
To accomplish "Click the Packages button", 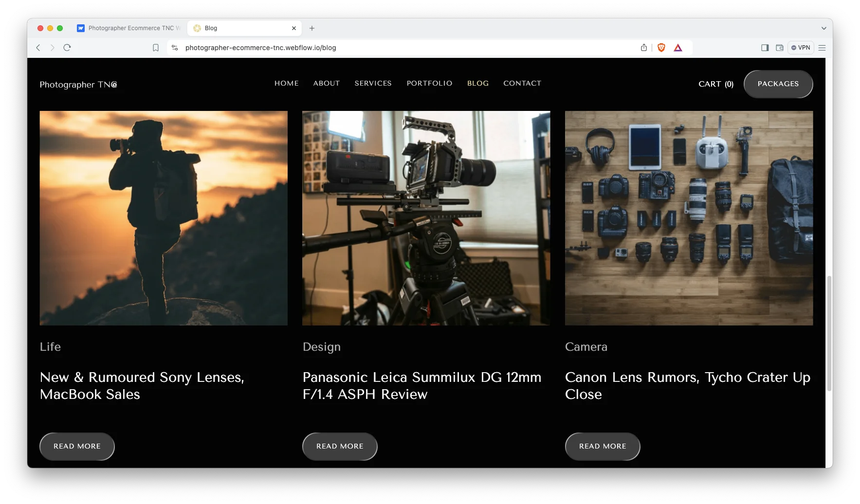I will pyautogui.click(x=778, y=84).
